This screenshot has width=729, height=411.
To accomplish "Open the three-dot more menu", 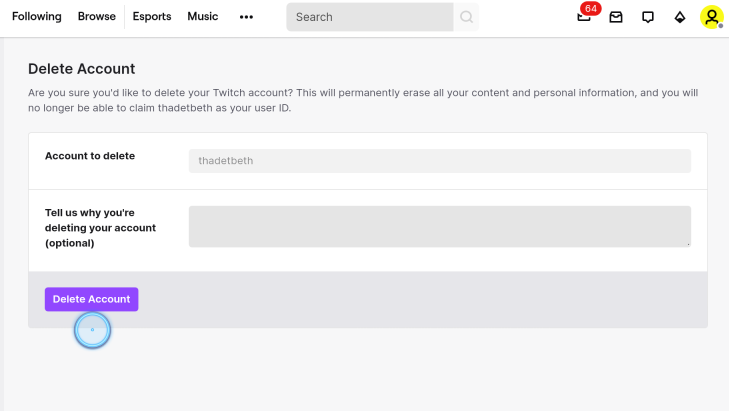I will [x=246, y=17].
